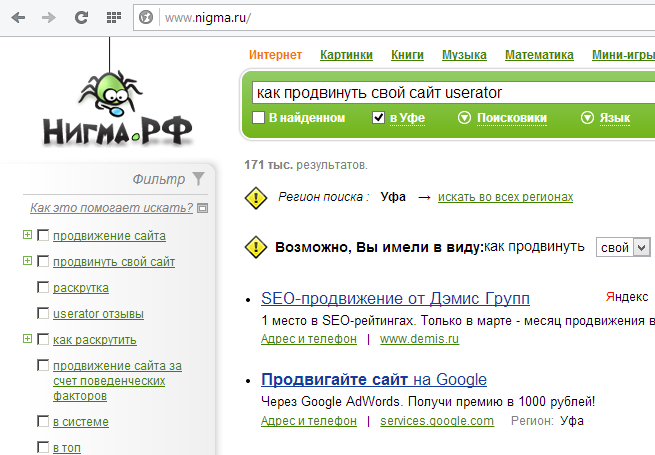Open the browser apps grid icon
Image resolution: width=655 pixels, height=455 pixels.
click(113, 17)
